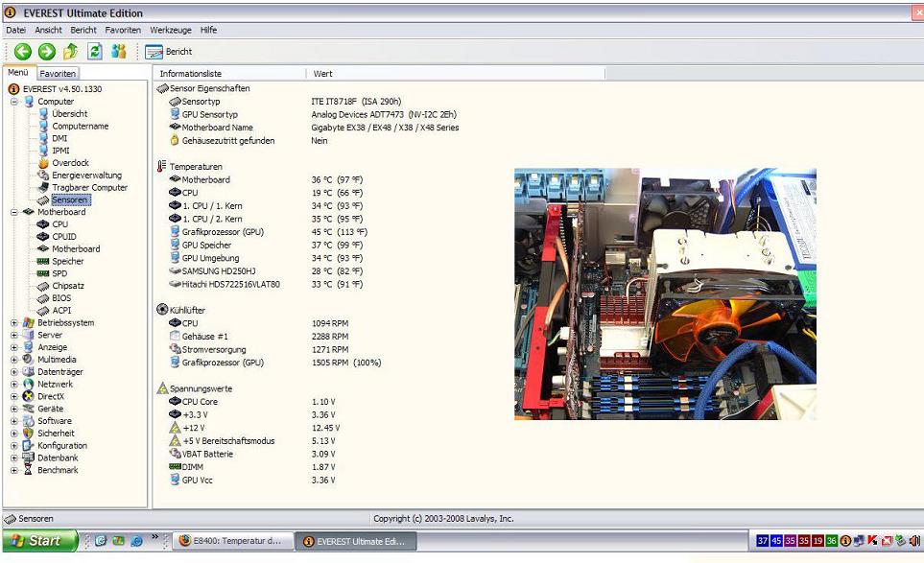Open the Favoriten menu
The width and height of the screenshot is (924, 563).
coord(123,30)
